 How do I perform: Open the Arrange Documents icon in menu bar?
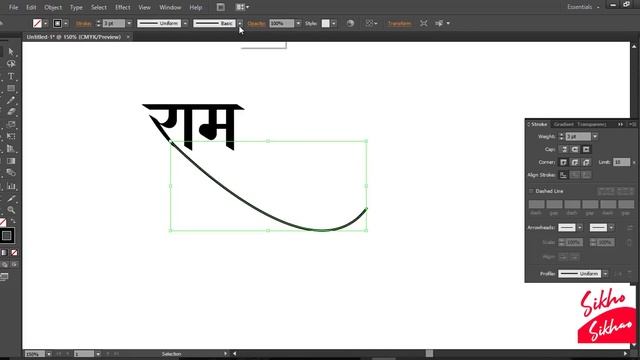(242, 7)
